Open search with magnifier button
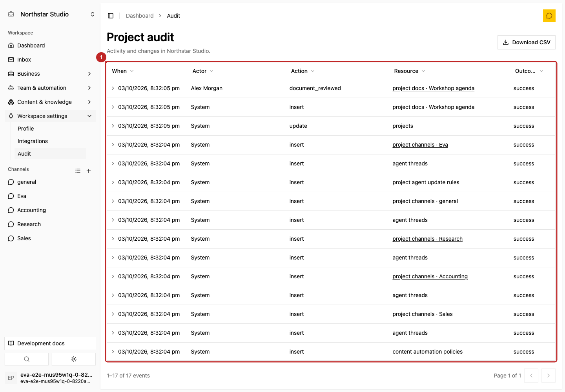This screenshot has height=392, width=565. pos(27,359)
